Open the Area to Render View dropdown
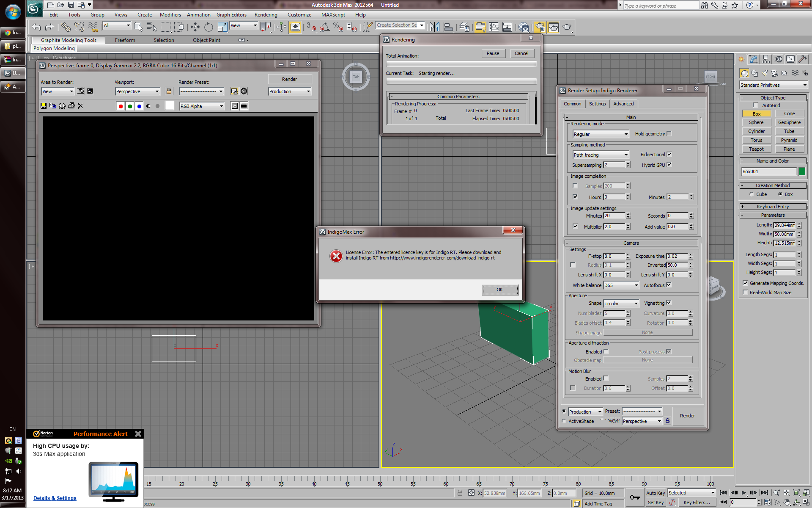 tap(58, 91)
